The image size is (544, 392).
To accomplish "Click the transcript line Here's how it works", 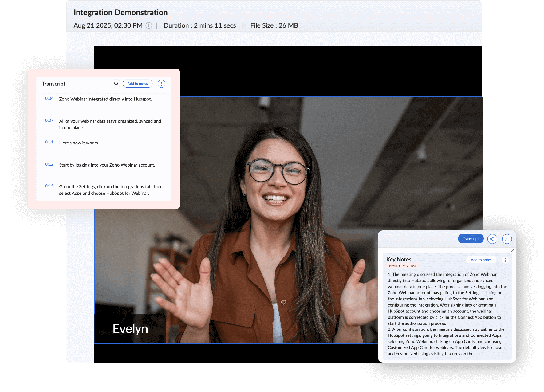I will tap(79, 143).
